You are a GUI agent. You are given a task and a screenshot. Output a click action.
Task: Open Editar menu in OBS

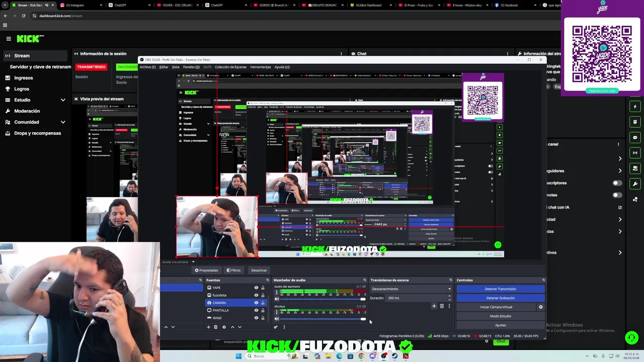point(164,67)
